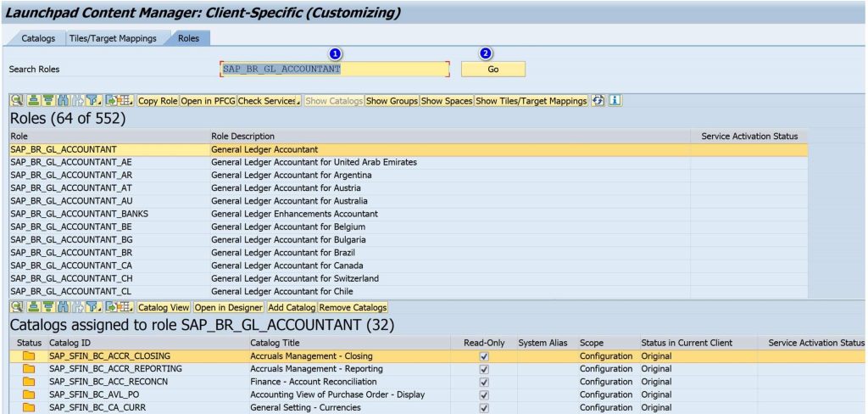Click into the Search Roles input field

coord(335,70)
